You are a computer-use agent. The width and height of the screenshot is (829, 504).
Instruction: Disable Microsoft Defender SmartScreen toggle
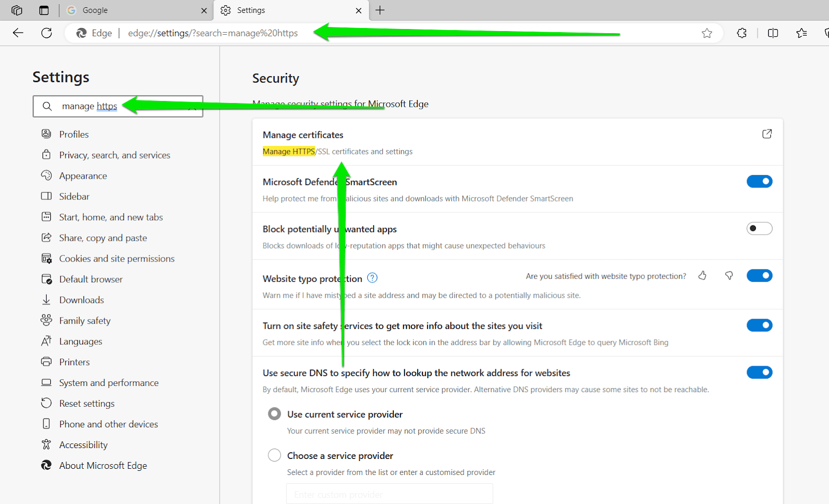click(759, 181)
